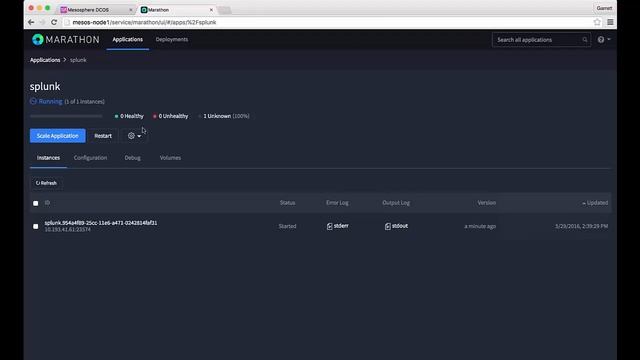Check the splunk instance row checkbox

click(36, 226)
